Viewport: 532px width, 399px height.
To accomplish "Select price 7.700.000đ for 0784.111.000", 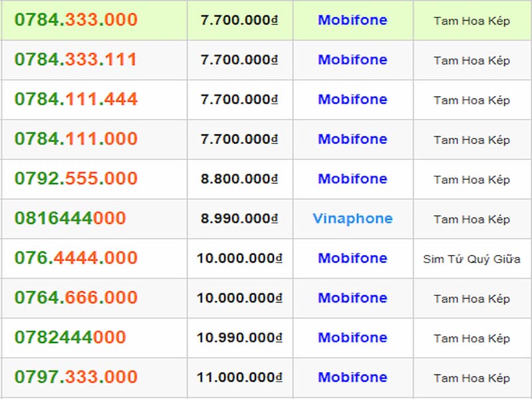I will [239, 139].
